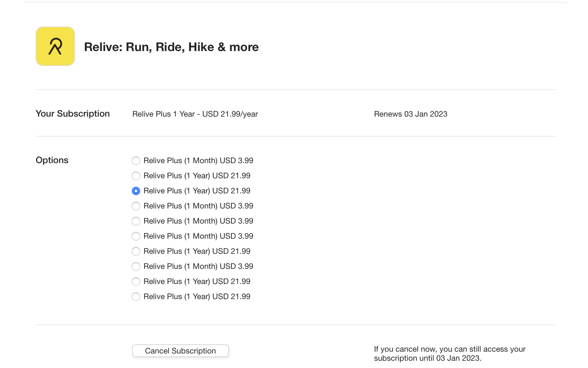Click the 'If you cancel now' notice text

coord(450,353)
